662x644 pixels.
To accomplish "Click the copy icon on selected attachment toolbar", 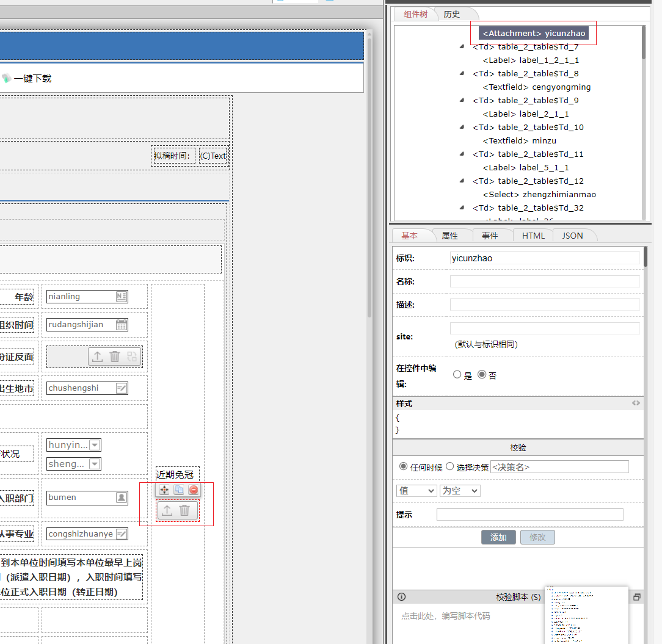I will pos(179,490).
